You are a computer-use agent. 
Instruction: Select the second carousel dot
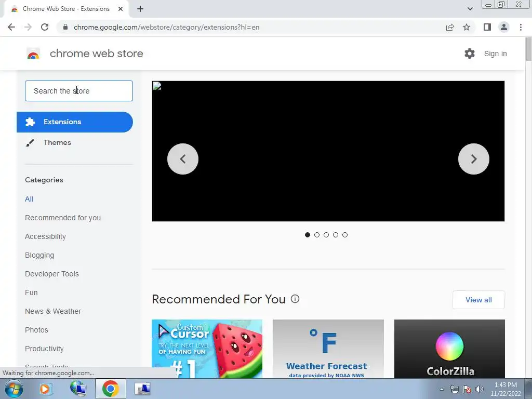tap(317, 235)
